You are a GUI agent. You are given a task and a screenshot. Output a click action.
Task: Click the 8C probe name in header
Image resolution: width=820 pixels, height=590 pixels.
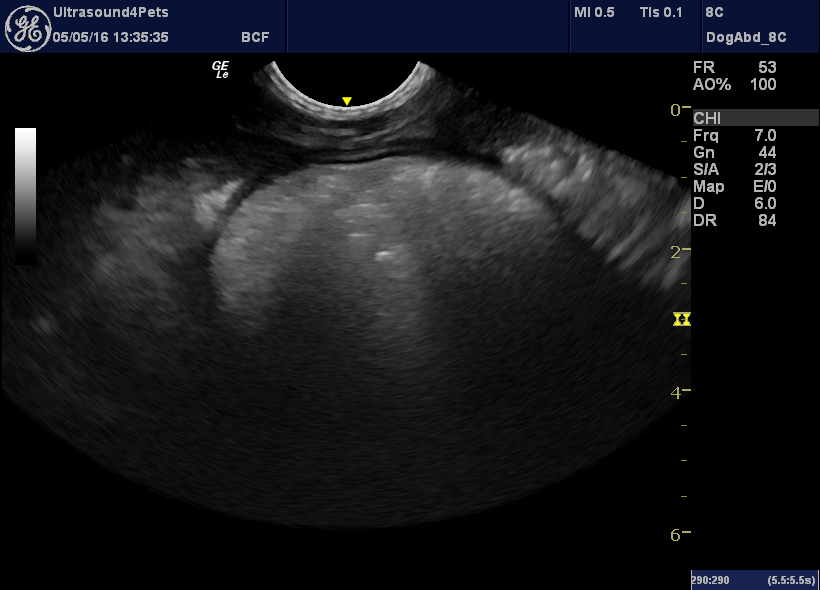(714, 13)
